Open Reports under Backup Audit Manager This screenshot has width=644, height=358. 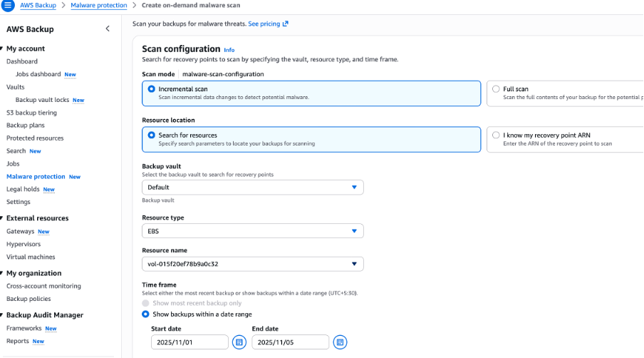pos(17,341)
